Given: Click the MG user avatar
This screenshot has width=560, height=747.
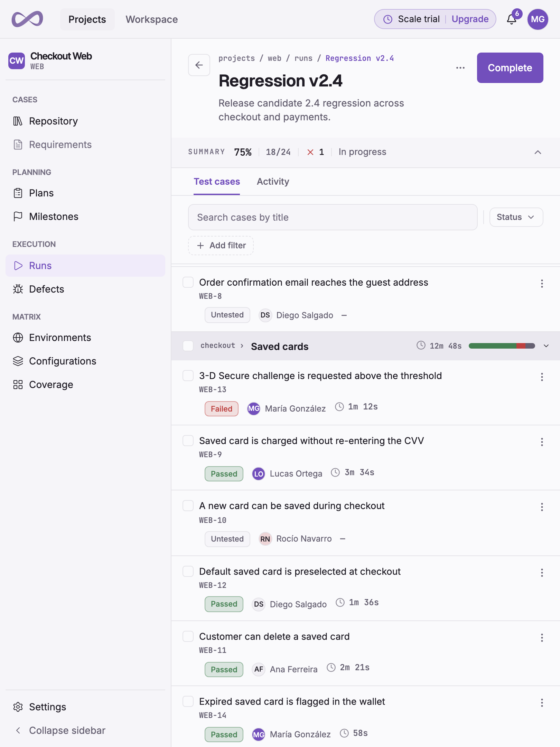Looking at the screenshot, I should 538,19.
